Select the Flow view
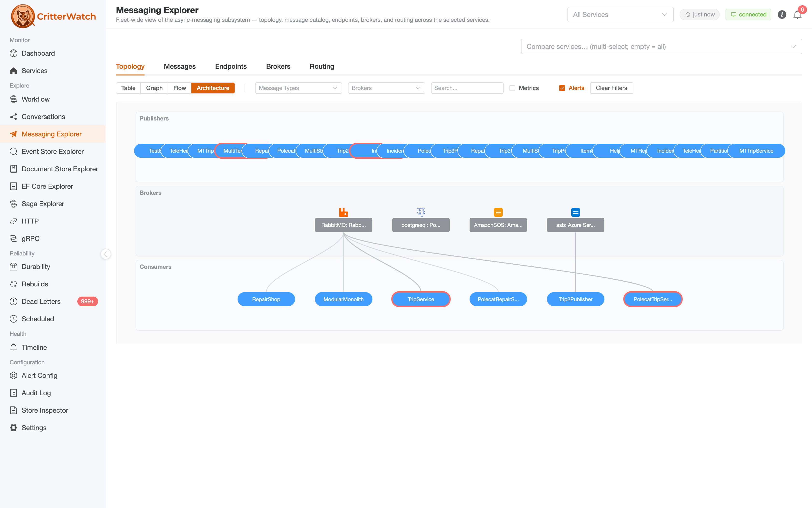The image size is (812, 508). (180, 88)
